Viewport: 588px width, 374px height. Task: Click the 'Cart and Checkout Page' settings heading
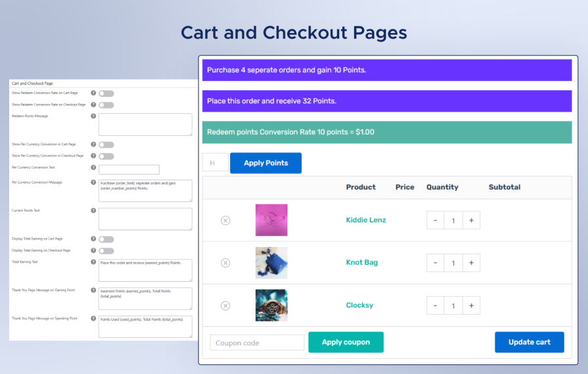(x=32, y=83)
